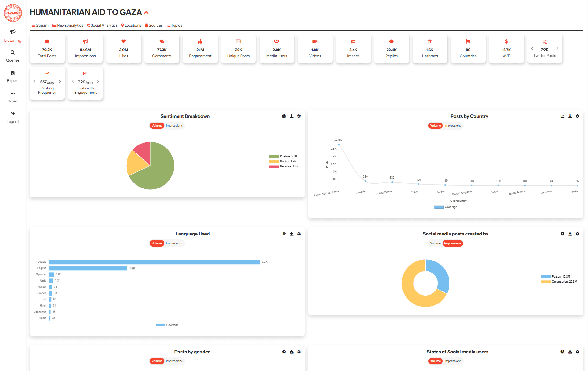Toggle Social media posts created by to Volume
588x371 pixels.
point(435,243)
